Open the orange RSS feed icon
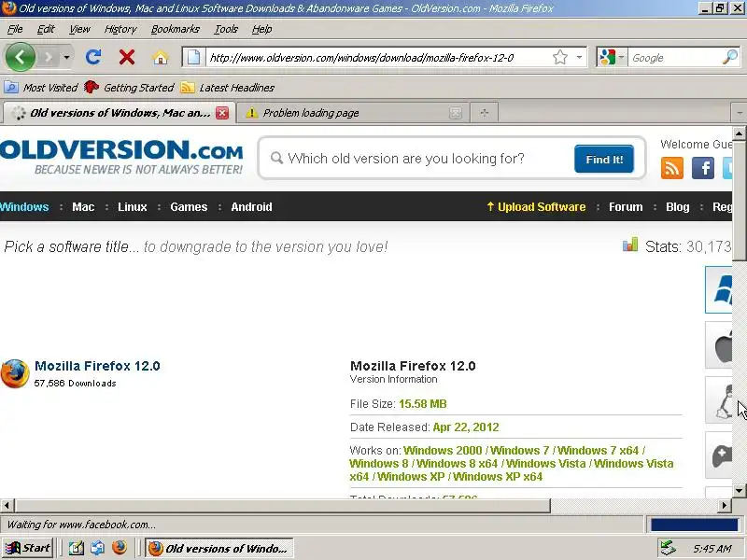The width and height of the screenshot is (747, 560). (671, 168)
